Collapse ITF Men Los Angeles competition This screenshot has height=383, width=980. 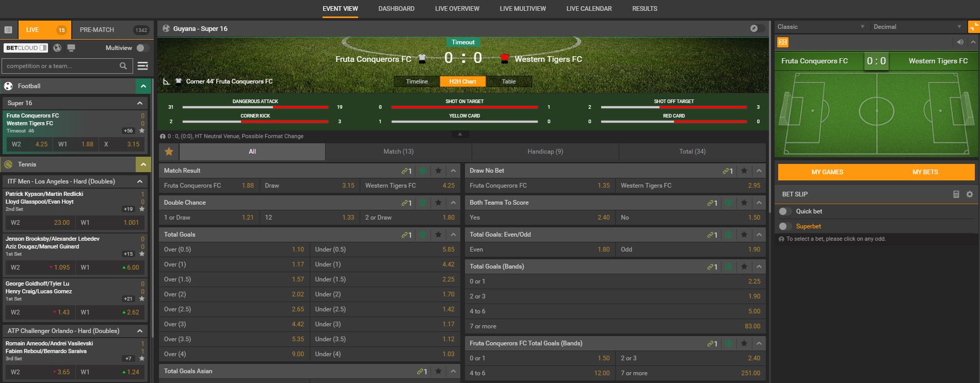click(140, 181)
